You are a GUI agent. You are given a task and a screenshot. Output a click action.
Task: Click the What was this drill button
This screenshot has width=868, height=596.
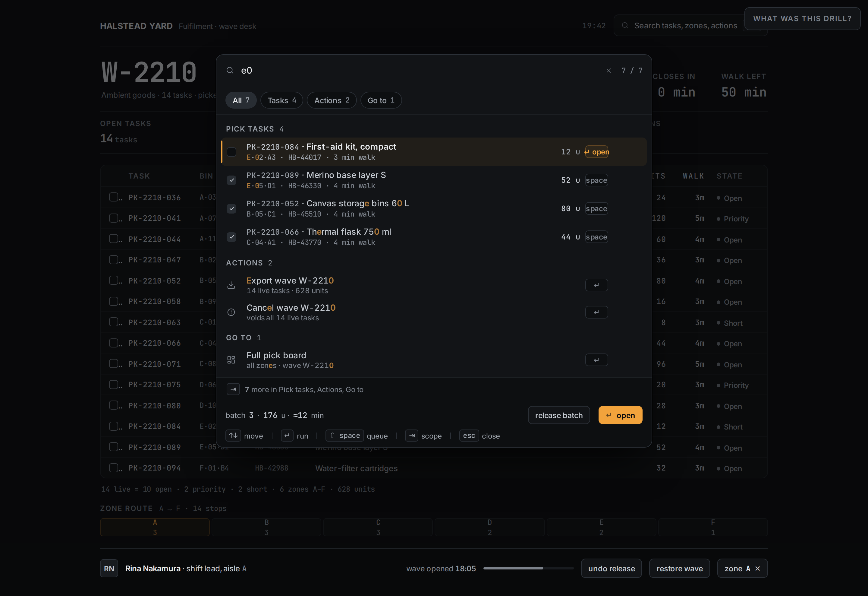click(x=802, y=19)
